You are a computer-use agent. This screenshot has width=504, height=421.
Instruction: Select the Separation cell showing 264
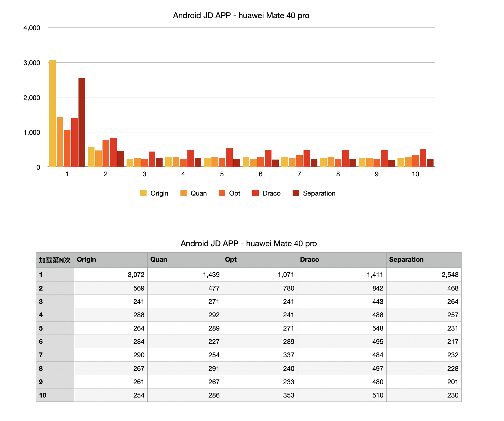click(x=424, y=301)
